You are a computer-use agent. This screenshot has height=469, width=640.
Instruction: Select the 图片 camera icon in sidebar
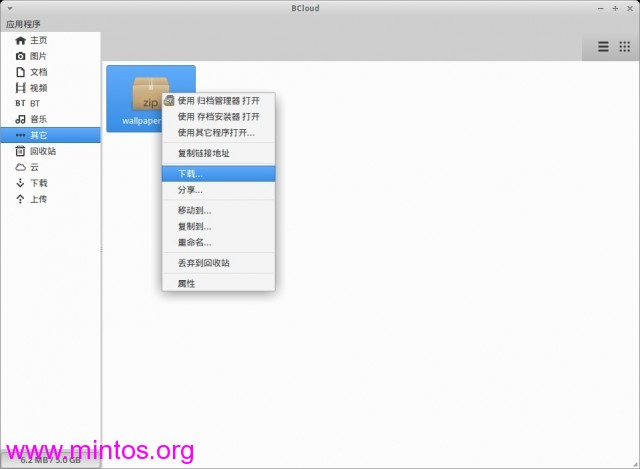tap(20, 56)
